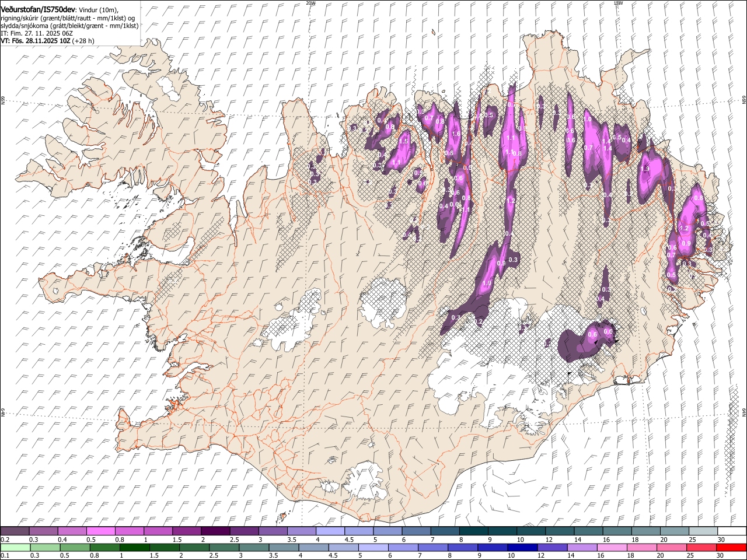Pick lower legend swatch starting at 1.5

click(x=164, y=548)
